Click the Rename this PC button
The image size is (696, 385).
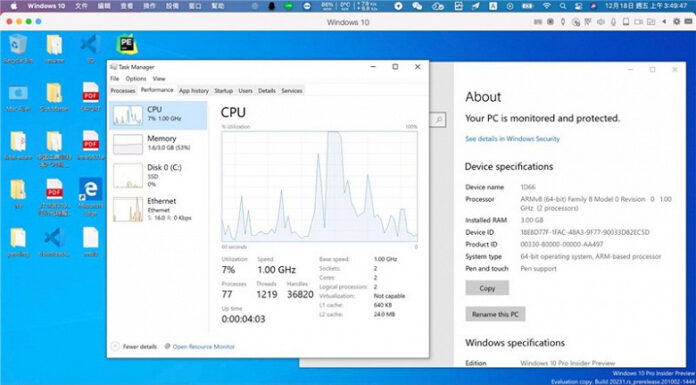(x=495, y=314)
